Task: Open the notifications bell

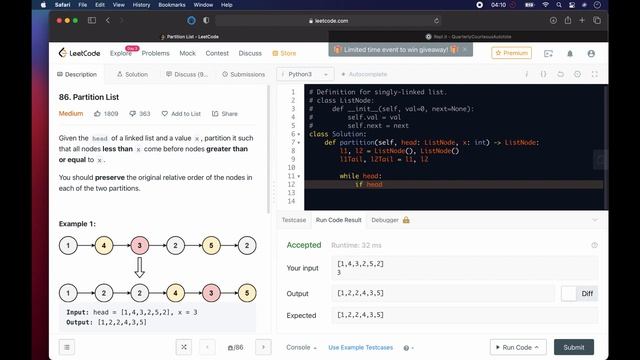Action: 570,53
